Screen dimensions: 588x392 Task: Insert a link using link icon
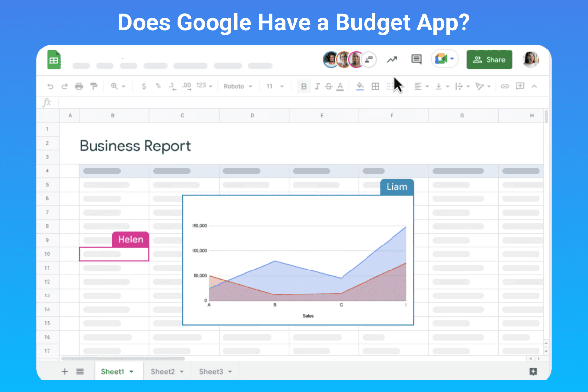click(505, 86)
